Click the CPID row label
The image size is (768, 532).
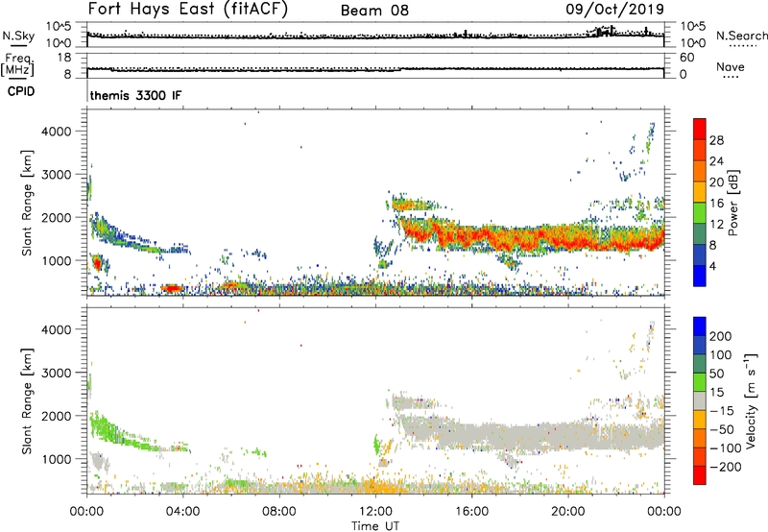pos(20,91)
